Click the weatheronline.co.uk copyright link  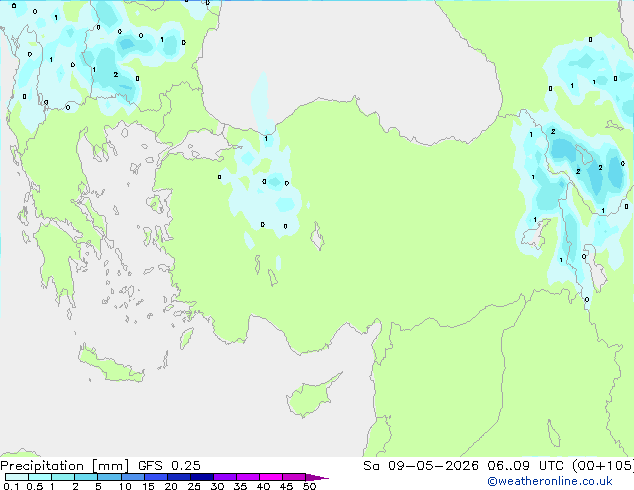click(x=550, y=481)
